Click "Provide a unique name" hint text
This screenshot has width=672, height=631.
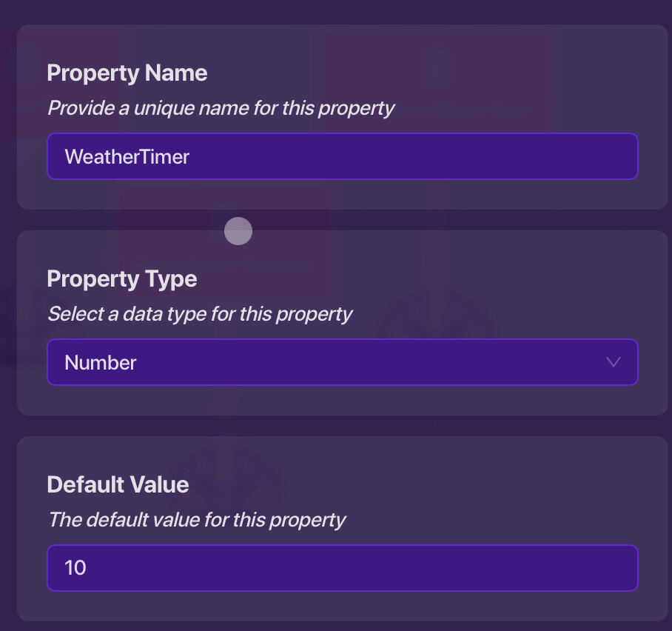click(x=221, y=108)
